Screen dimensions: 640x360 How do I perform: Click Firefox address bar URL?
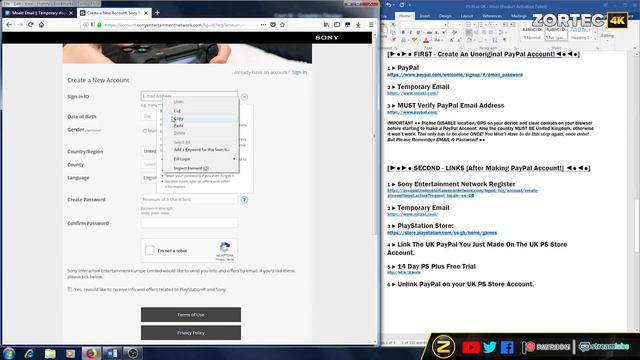pos(176,25)
